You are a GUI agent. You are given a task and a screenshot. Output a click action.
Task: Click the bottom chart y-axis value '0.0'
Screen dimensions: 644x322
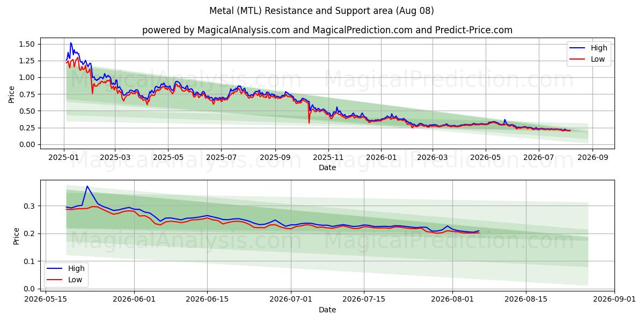pos(30,289)
